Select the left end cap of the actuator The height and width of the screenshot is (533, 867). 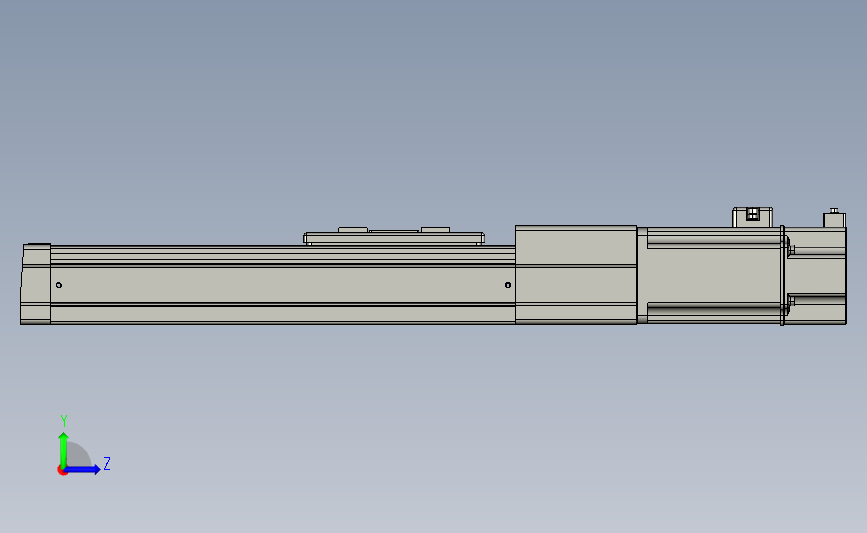click(36, 284)
